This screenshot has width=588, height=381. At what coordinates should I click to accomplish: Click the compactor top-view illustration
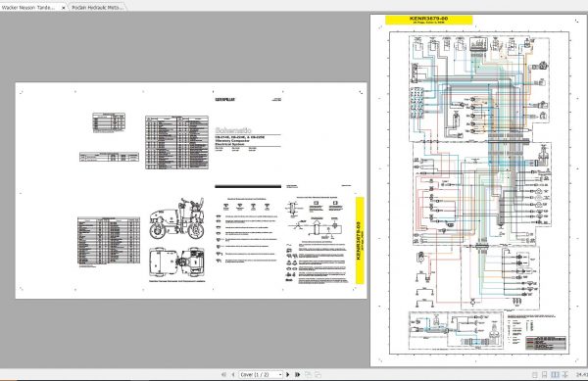point(176,262)
